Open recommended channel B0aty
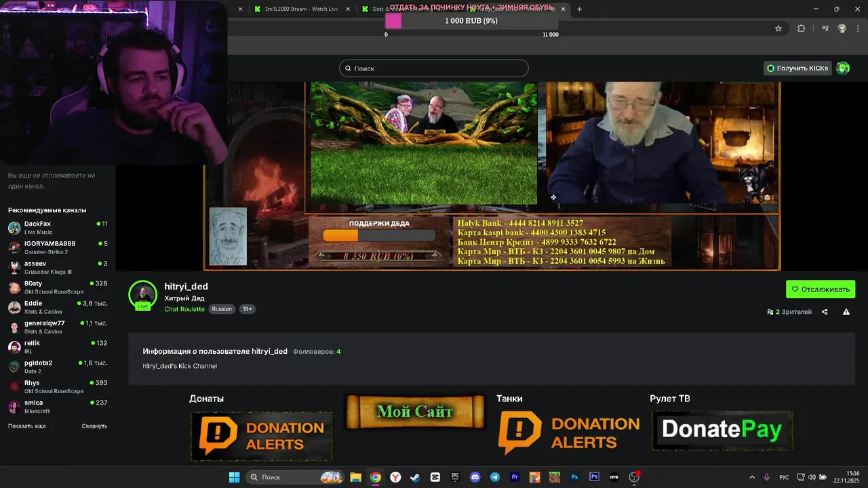Image resolution: width=868 pixels, height=488 pixels. pyautogui.click(x=58, y=287)
